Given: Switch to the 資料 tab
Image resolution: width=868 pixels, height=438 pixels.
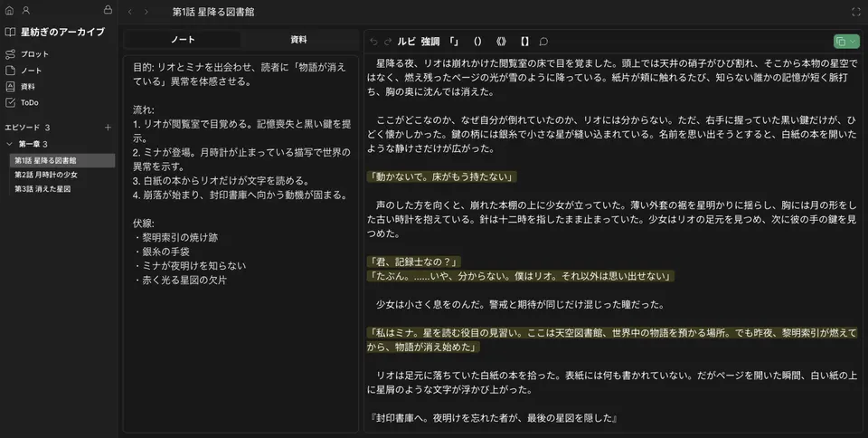Looking at the screenshot, I should 299,39.
